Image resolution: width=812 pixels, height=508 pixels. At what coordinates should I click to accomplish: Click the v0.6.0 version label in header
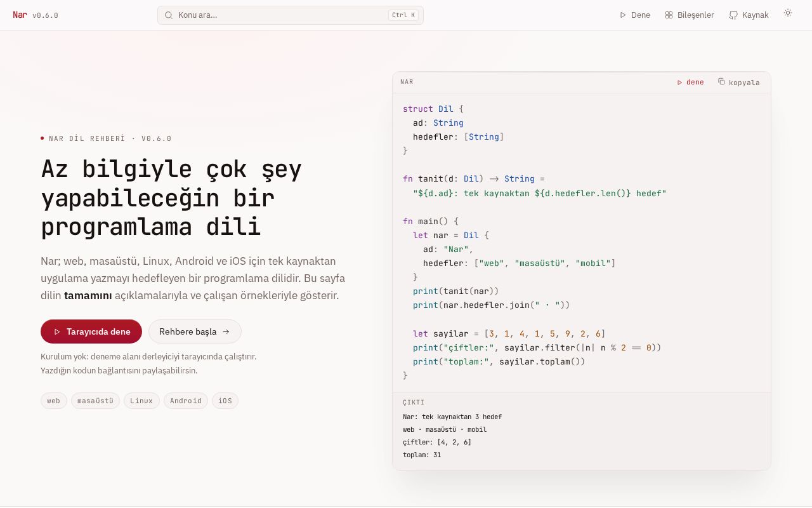pos(45,15)
